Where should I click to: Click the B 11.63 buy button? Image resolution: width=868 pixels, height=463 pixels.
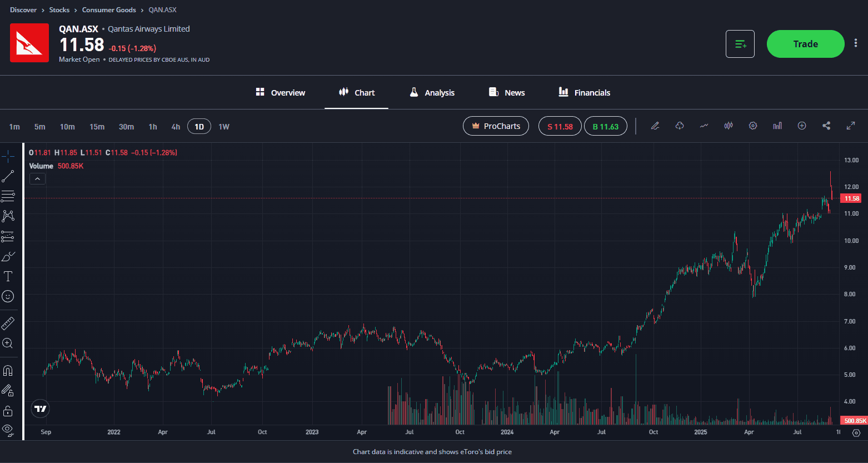pyautogui.click(x=606, y=126)
